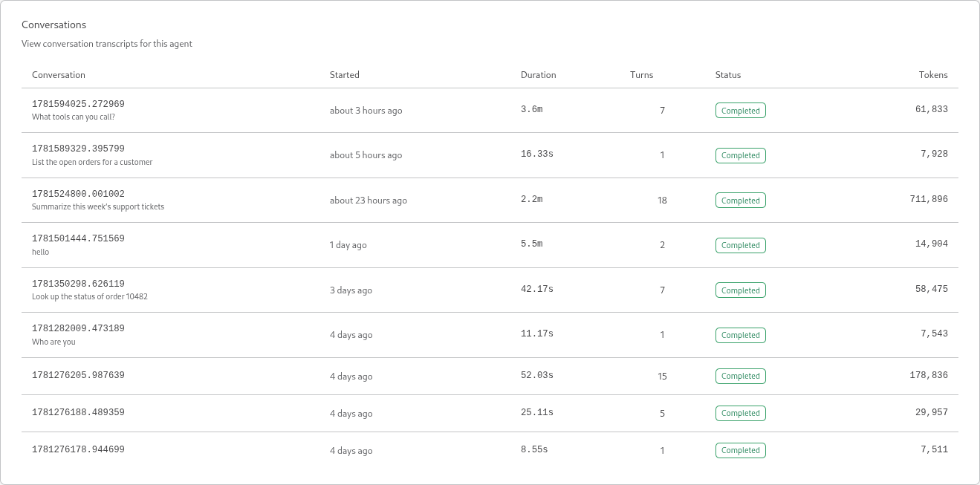980x485 pixels.
Task: Click the 11.17s duration value
Action: (537, 333)
